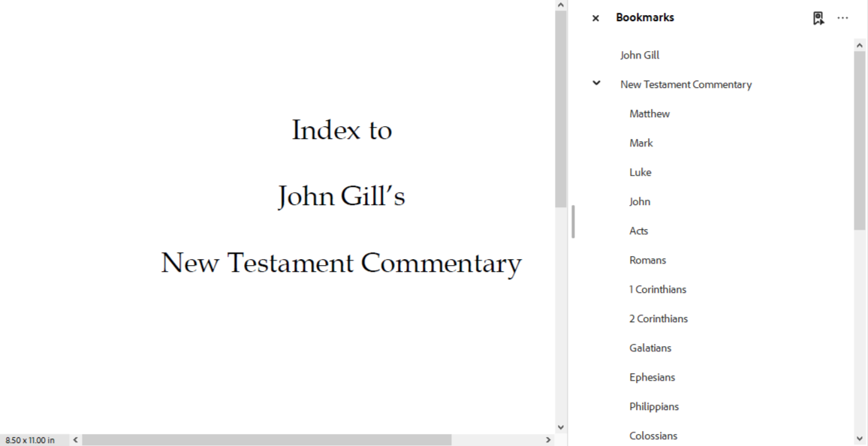Jump to the Matthew bookmark
The height and width of the screenshot is (446, 868).
(649, 113)
